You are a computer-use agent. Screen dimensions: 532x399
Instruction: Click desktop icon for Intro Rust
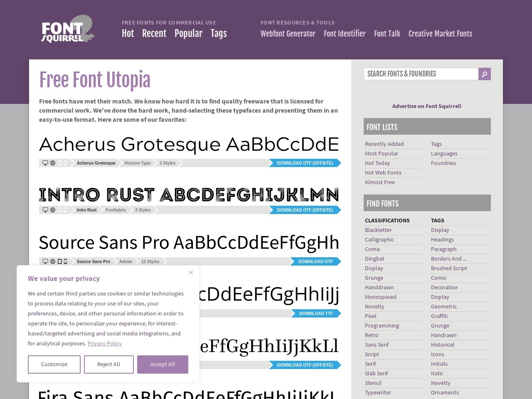pos(45,210)
